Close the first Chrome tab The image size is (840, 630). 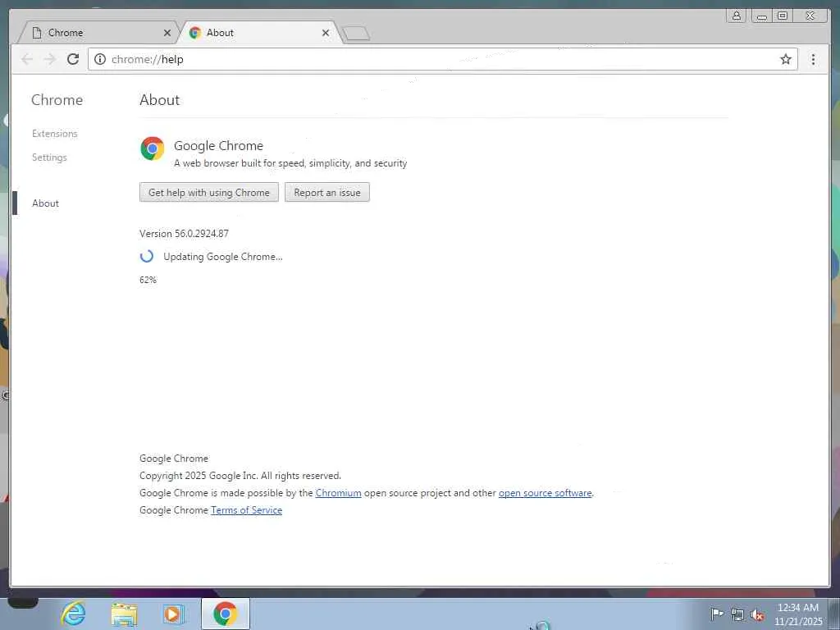click(x=167, y=33)
